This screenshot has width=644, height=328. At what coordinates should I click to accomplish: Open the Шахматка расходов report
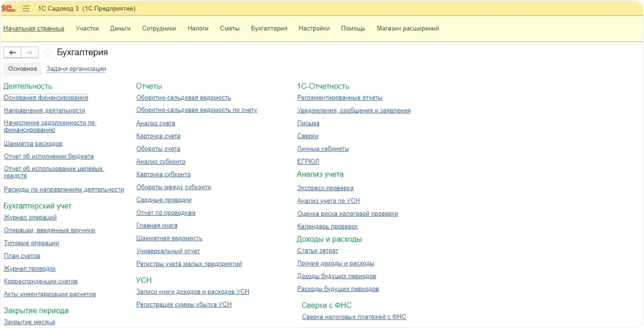[x=33, y=144]
